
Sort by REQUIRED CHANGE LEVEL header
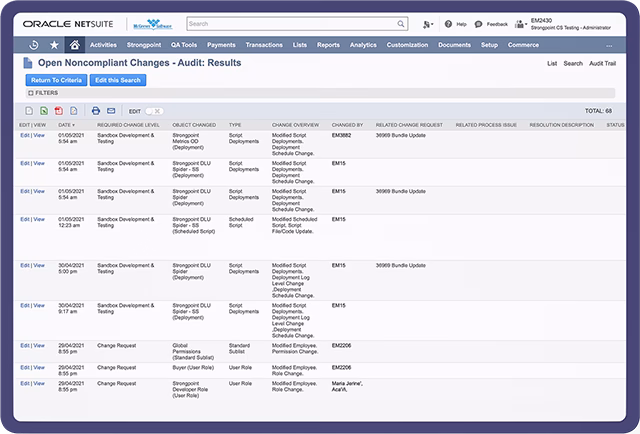[x=128, y=125]
